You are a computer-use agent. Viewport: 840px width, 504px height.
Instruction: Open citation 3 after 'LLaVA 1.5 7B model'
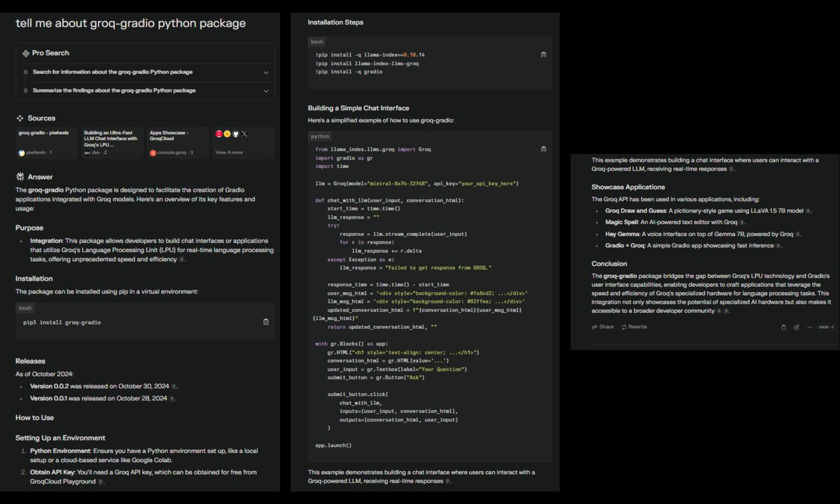tap(808, 211)
